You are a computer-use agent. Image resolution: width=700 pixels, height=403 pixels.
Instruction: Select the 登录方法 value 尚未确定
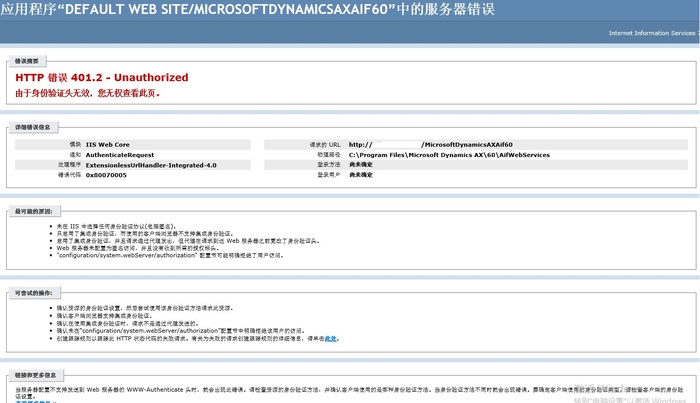point(361,165)
